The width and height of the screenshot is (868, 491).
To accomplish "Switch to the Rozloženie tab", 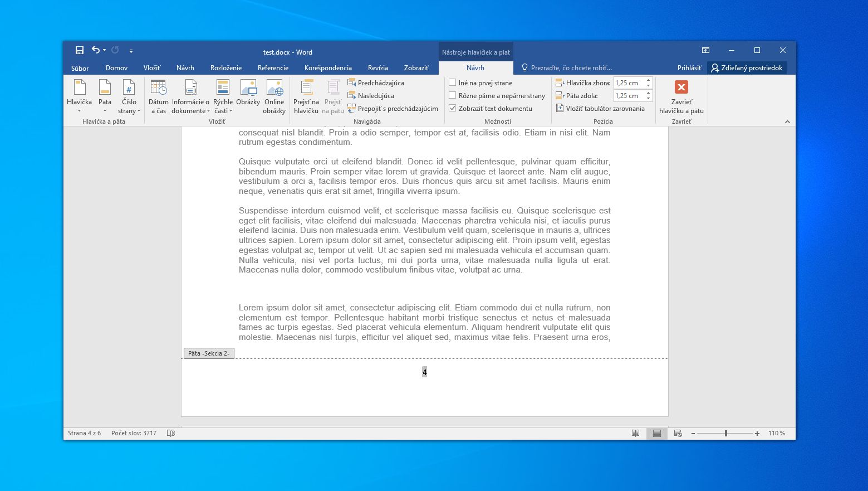I will (226, 68).
